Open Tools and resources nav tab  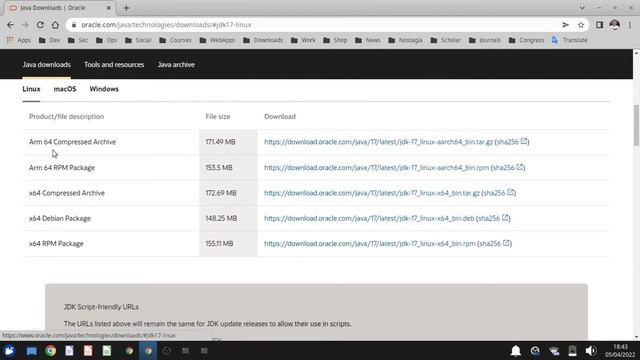(x=114, y=64)
